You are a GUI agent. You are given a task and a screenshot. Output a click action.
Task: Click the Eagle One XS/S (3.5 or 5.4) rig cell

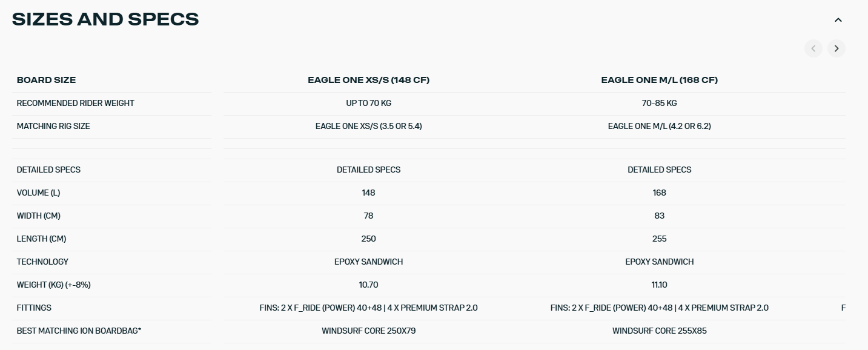click(368, 126)
